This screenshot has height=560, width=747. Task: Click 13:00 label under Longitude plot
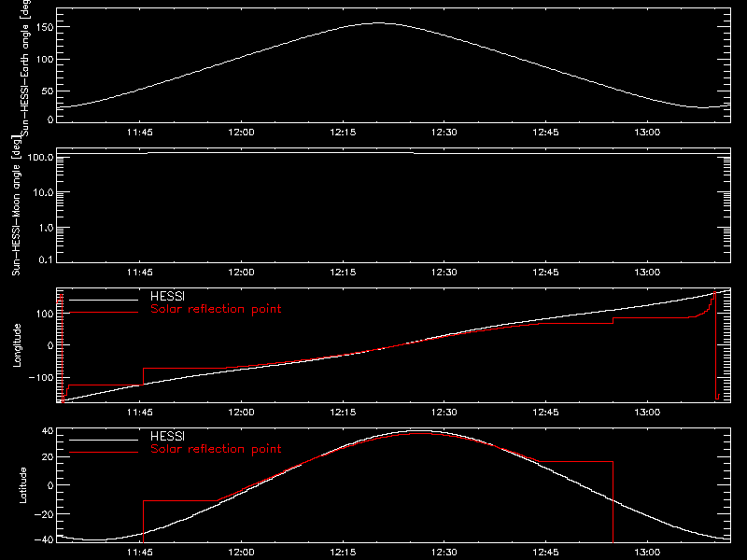647,413
